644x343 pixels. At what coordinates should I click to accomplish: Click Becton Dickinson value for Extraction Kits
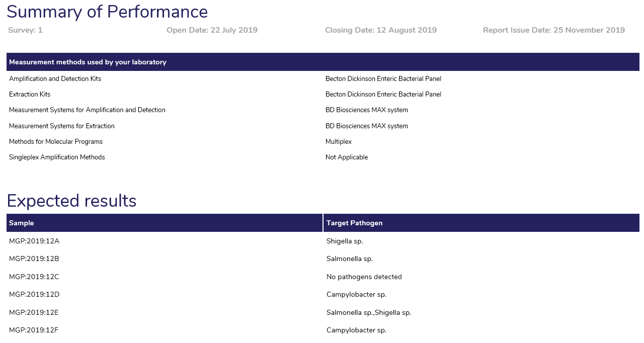(x=383, y=95)
